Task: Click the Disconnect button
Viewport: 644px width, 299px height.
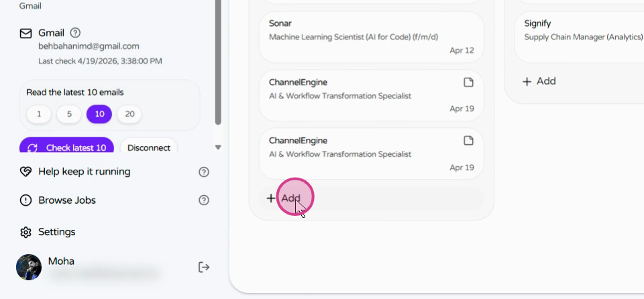Action: [x=149, y=145]
